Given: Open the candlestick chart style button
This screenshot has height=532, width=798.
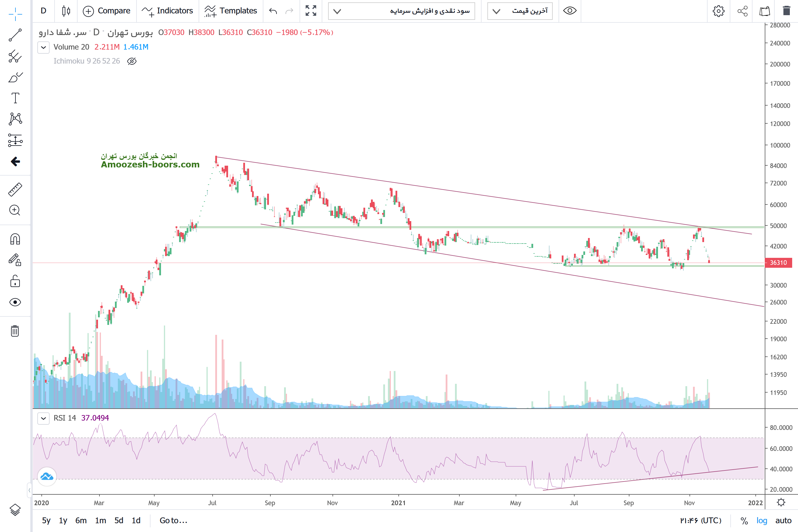Looking at the screenshot, I should tap(66, 11).
